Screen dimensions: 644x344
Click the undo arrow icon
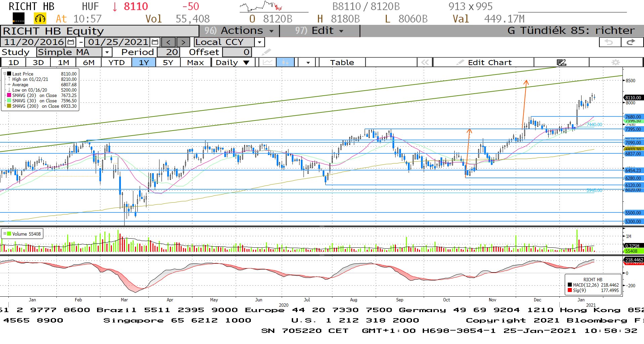point(609,42)
